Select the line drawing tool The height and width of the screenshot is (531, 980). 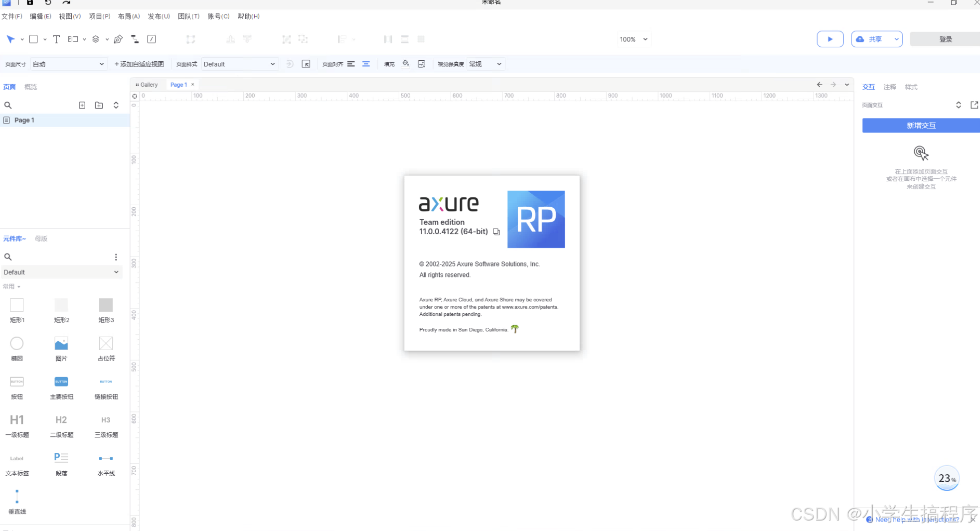[152, 39]
